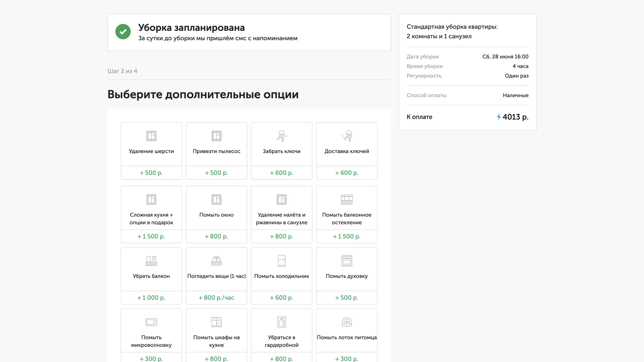Click the Погладить вещи shirt icon
644x362 pixels.
click(216, 261)
